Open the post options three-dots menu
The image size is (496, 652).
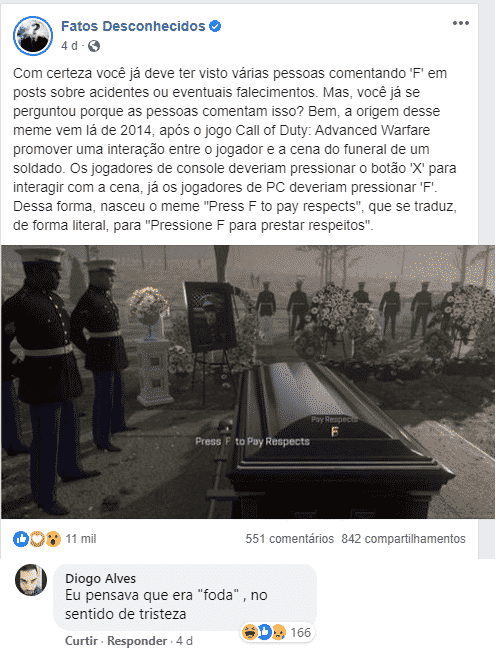pyautogui.click(x=461, y=23)
